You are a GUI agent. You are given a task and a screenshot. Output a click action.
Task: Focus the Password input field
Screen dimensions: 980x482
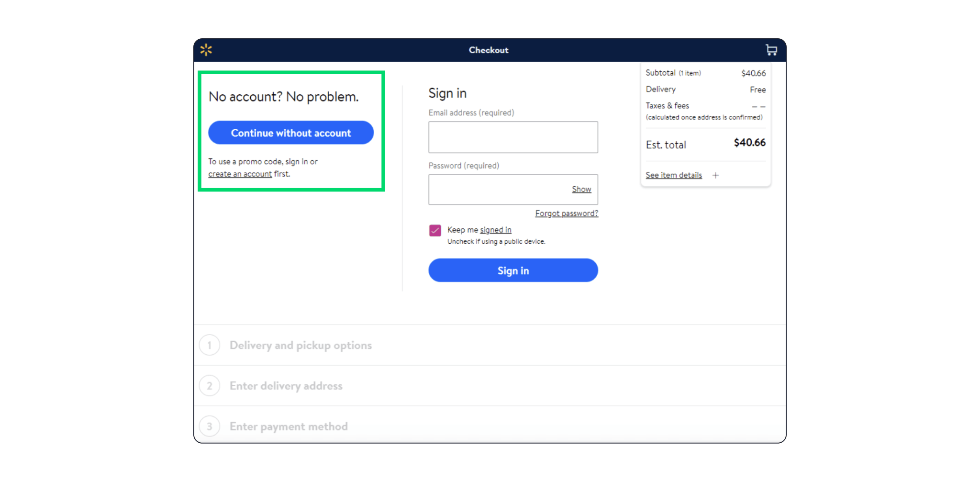tap(498, 190)
